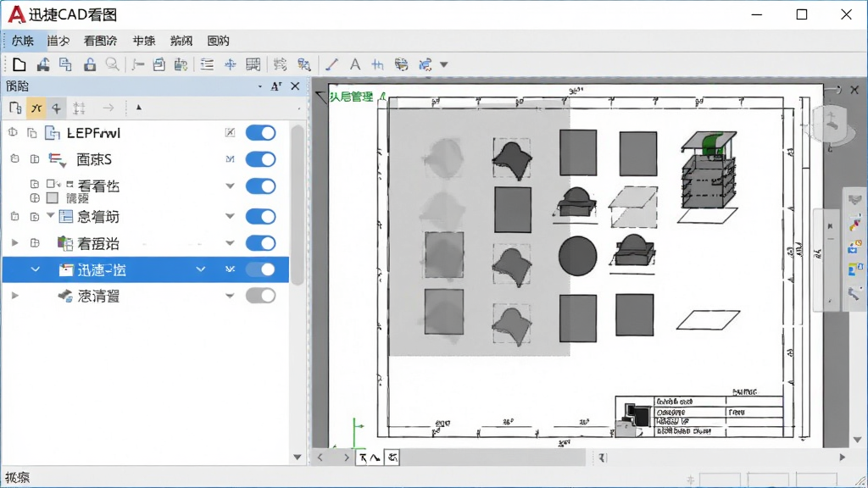Click the drawing's horizontal scroll right-end arrow

coord(843,457)
